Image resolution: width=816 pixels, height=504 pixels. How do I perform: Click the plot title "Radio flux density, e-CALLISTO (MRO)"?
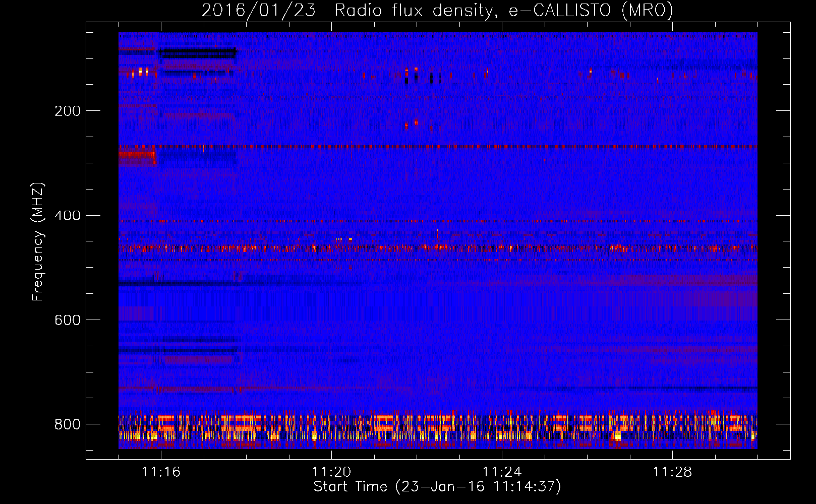(504, 10)
